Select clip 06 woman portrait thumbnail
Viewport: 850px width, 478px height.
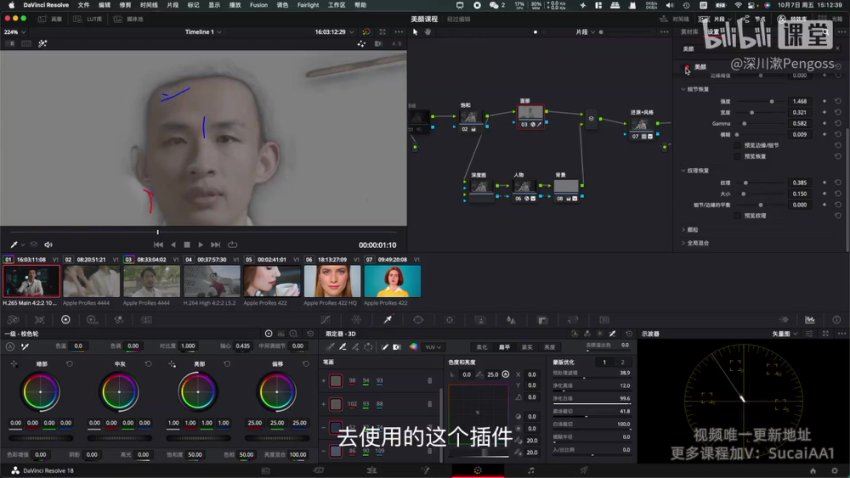332,281
